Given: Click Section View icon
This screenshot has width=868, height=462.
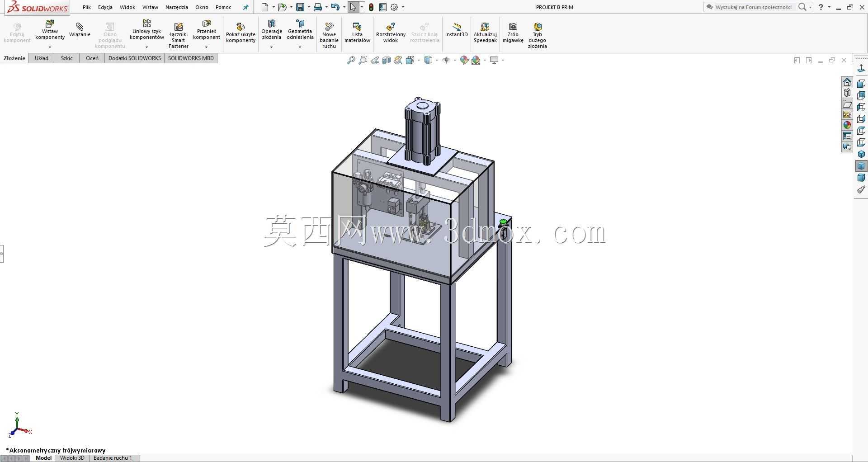Looking at the screenshot, I should pos(387,60).
